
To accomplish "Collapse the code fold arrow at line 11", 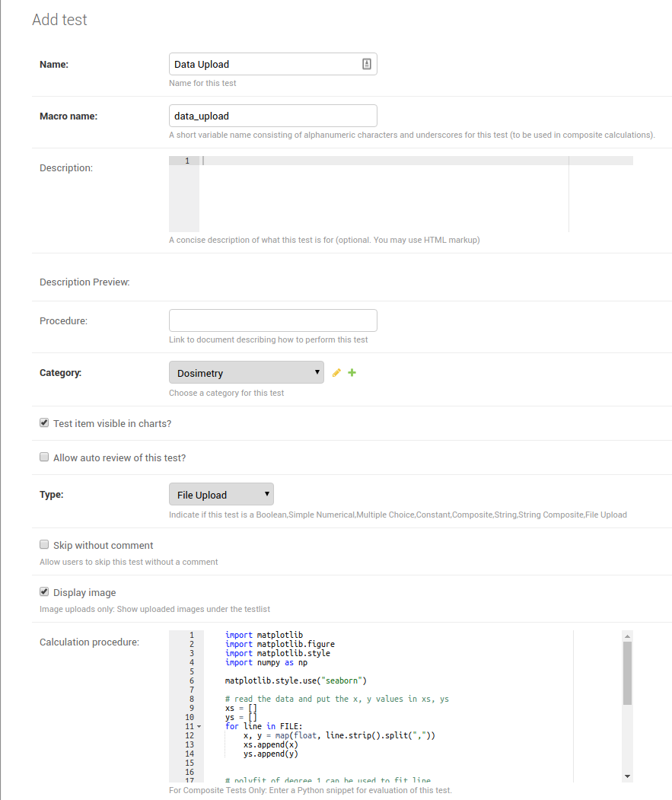I will coord(199,726).
